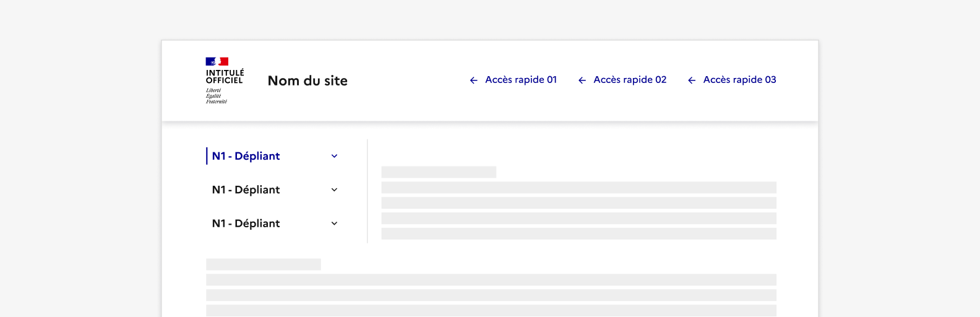
Task: Click the arrow icon before Accès rapide 03
Action: coord(692,80)
